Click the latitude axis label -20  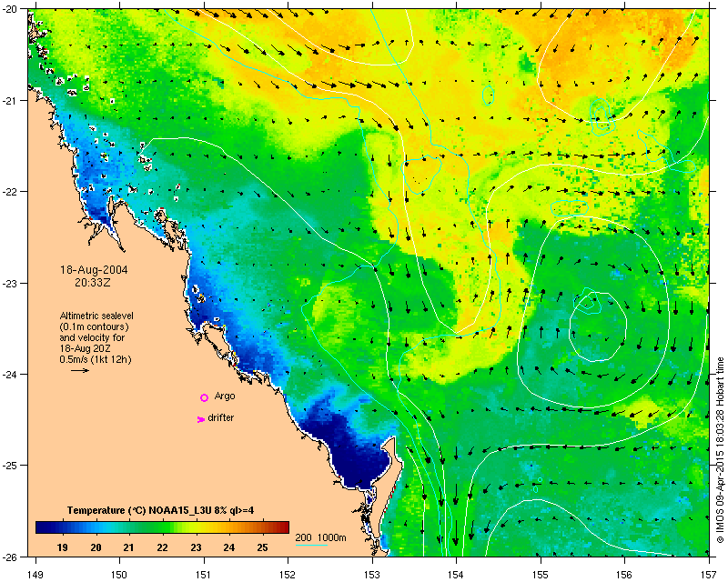point(11,10)
